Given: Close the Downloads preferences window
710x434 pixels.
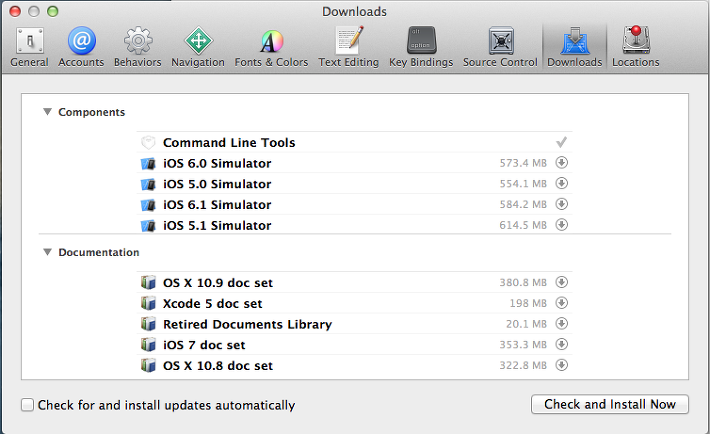Looking at the screenshot, I should click(15, 11).
